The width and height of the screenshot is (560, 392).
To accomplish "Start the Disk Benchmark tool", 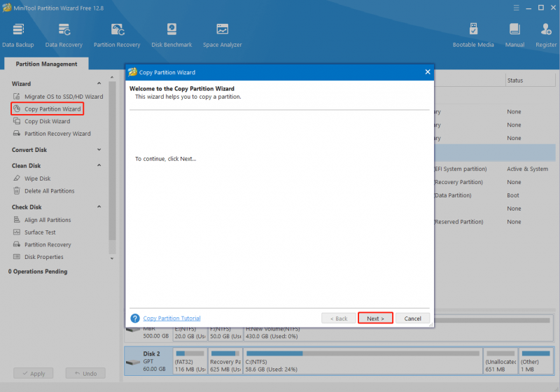I will pyautogui.click(x=171, y=35).
